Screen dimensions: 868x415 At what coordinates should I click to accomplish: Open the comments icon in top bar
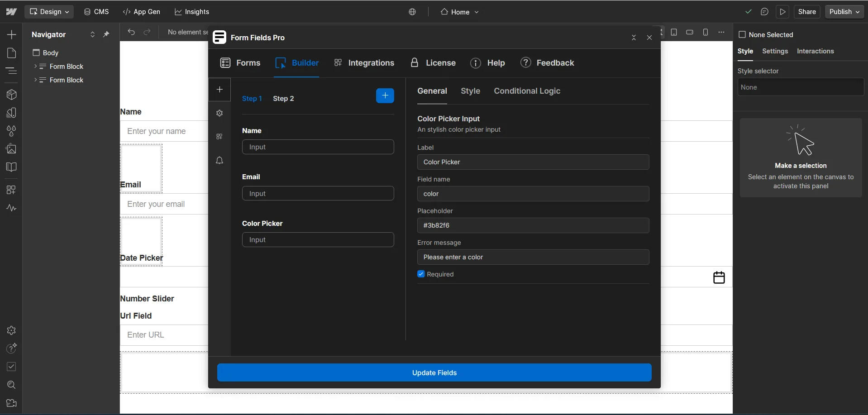764,12
